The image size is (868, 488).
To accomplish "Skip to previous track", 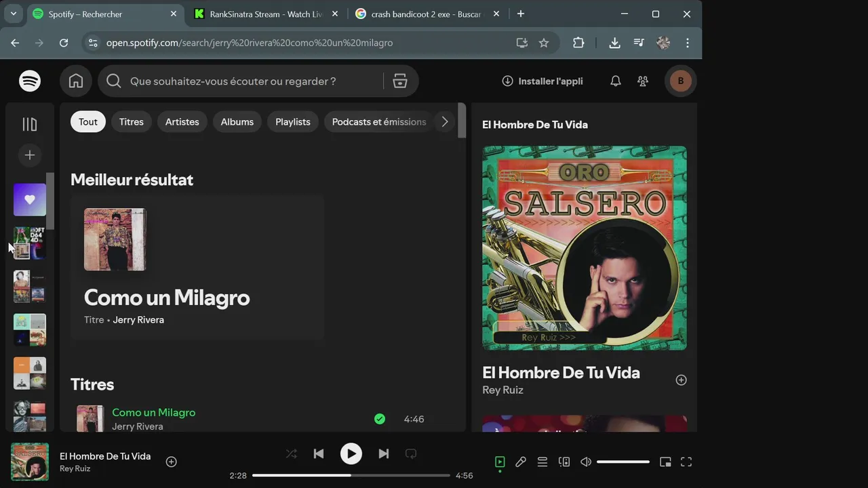I will pyautogui.click(x=319, y=454).
